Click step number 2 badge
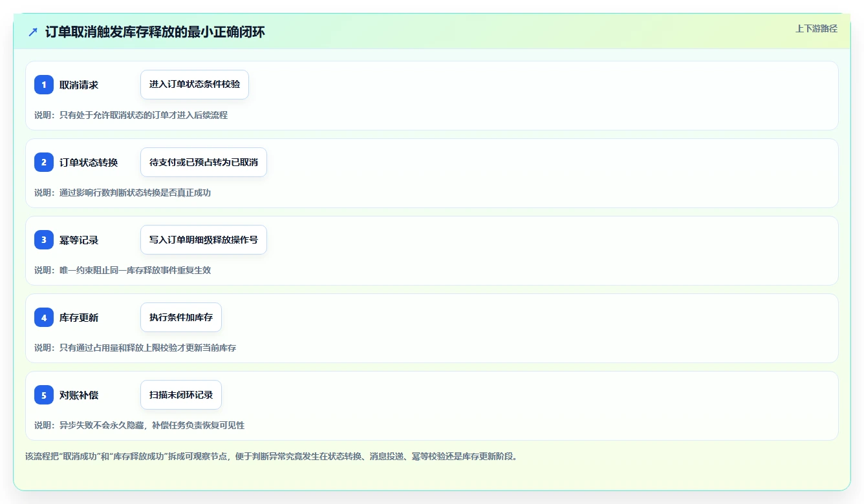The width and height of the screenshot is (864, 504). click(44, 162)
